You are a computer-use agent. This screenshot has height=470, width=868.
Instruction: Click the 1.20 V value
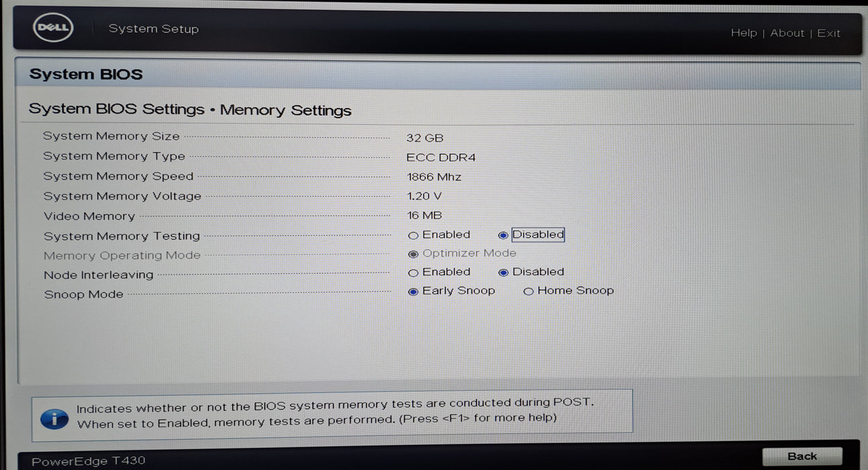[424, 197]
